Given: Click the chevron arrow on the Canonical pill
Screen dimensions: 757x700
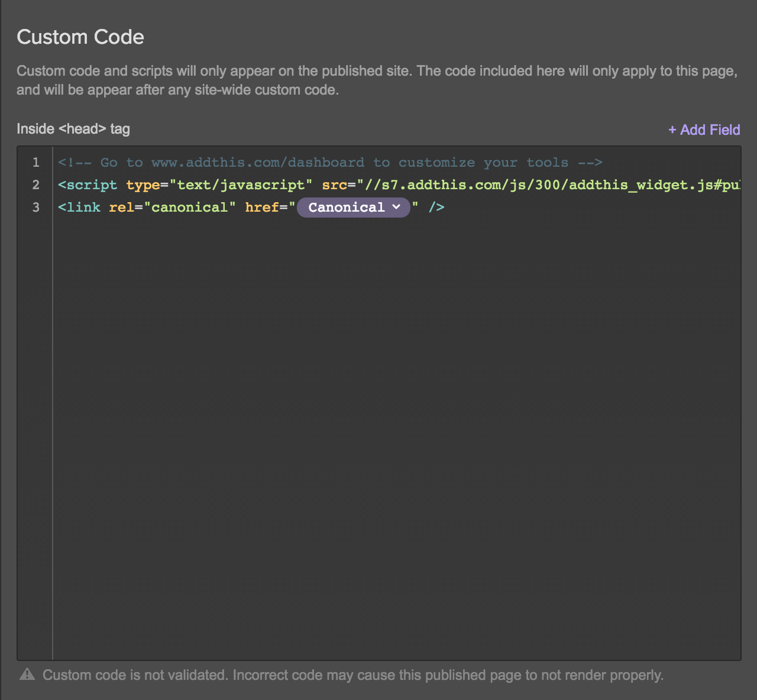Looking at the screenshot, I should click(x=396, y=207).
